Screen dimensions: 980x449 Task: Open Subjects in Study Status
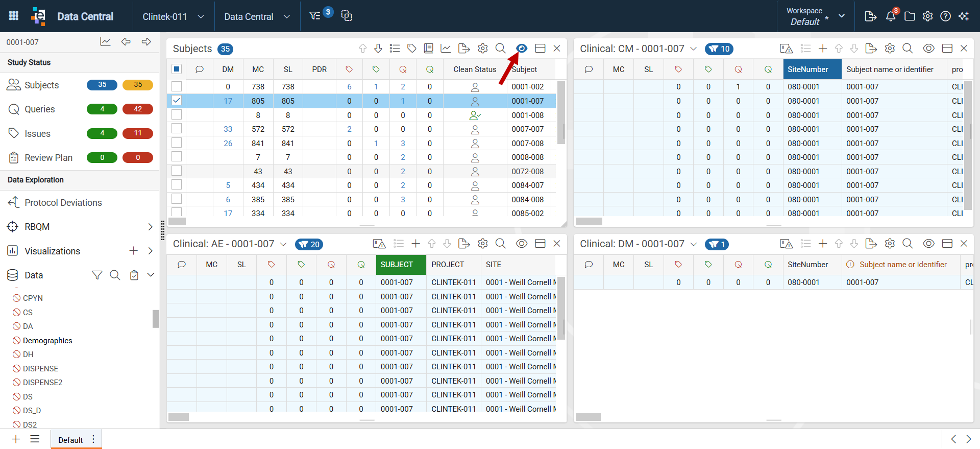42,85
